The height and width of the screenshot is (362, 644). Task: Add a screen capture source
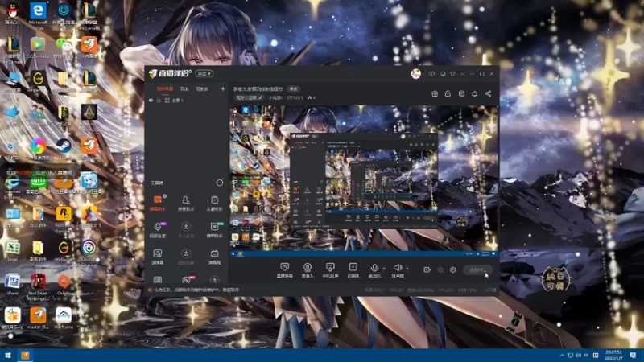(x=284, y=270)
